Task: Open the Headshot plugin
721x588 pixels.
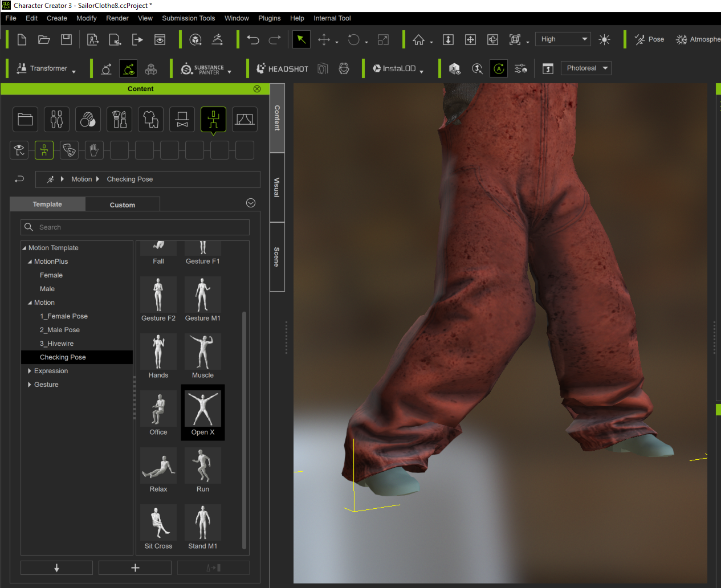Action: point(283,68)
